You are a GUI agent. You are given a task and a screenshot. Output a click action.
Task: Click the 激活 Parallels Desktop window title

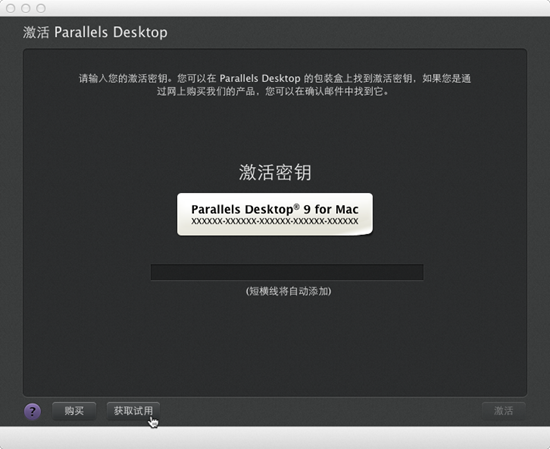(x=95, y=32)
